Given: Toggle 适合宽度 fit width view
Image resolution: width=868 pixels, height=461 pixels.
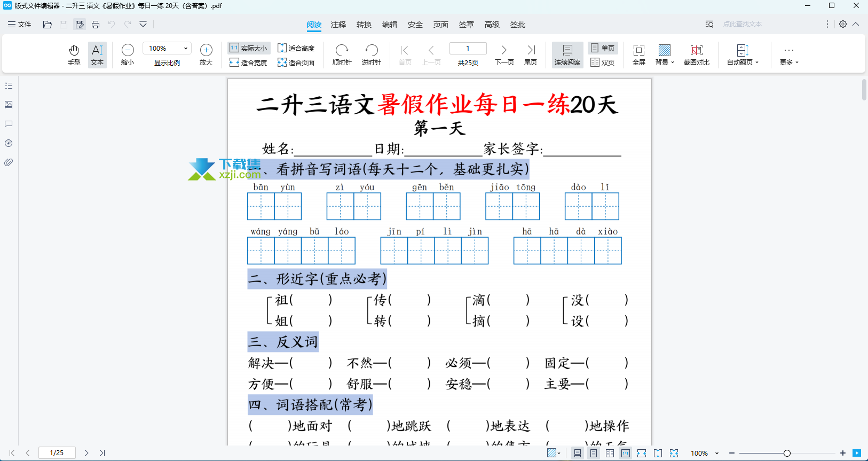Looking at the screenshot, I should [x=248, y=62].
